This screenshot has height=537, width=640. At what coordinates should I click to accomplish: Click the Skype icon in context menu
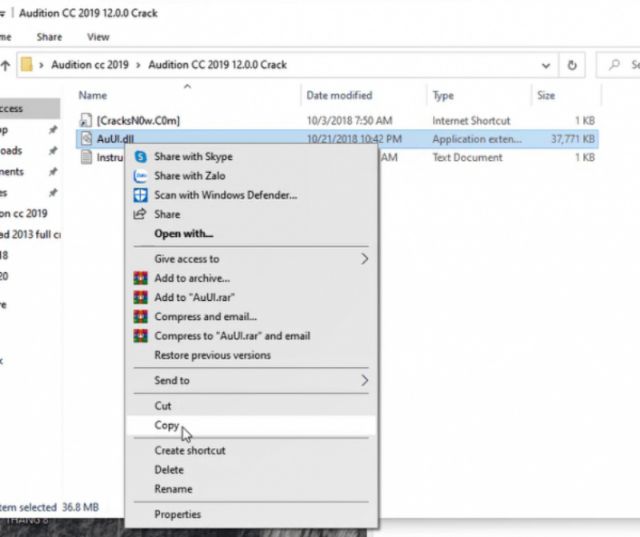tap(141, 157)
